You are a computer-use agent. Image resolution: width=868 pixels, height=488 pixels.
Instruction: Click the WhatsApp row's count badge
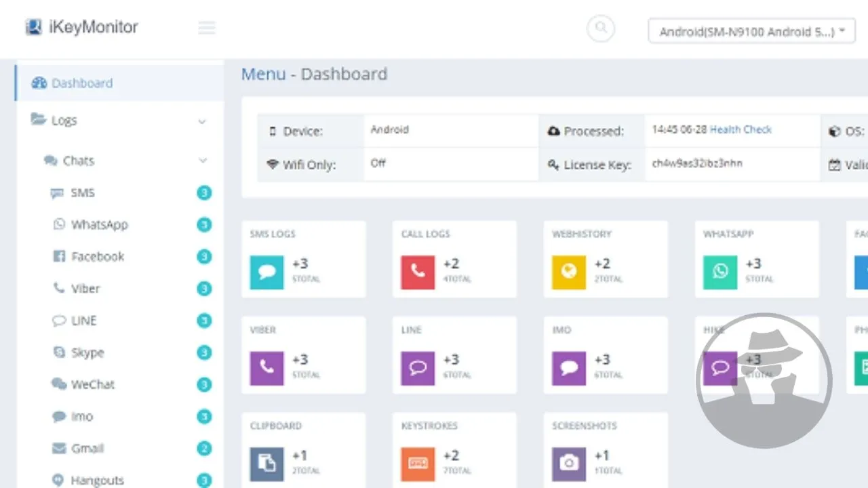[204, 225]
